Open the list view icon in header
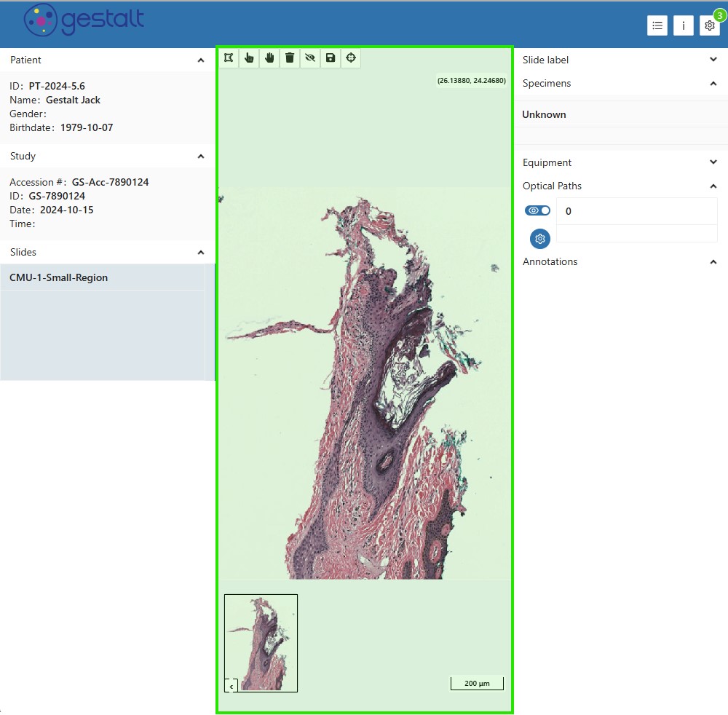The width and height of the screenshot is (728, 715). coord(657,25)
